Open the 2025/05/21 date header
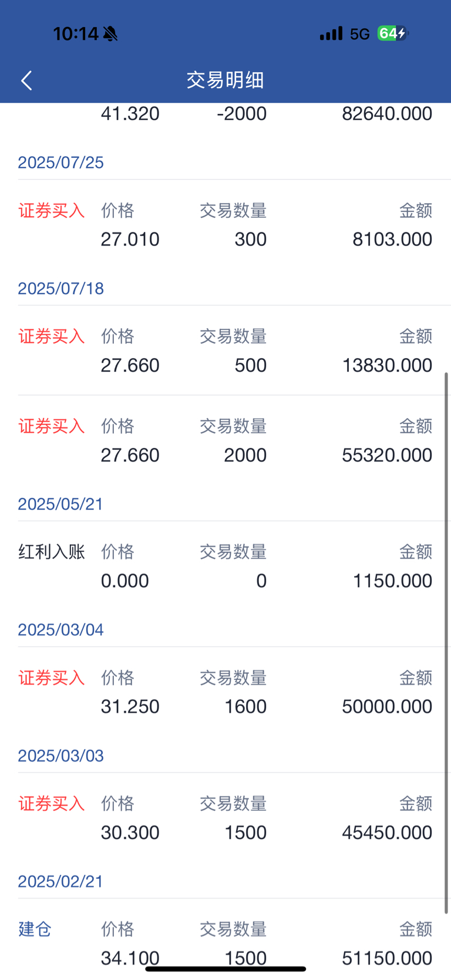Viewport: 451px width, 980px height. pyautogui.click(x=60, y=504)
